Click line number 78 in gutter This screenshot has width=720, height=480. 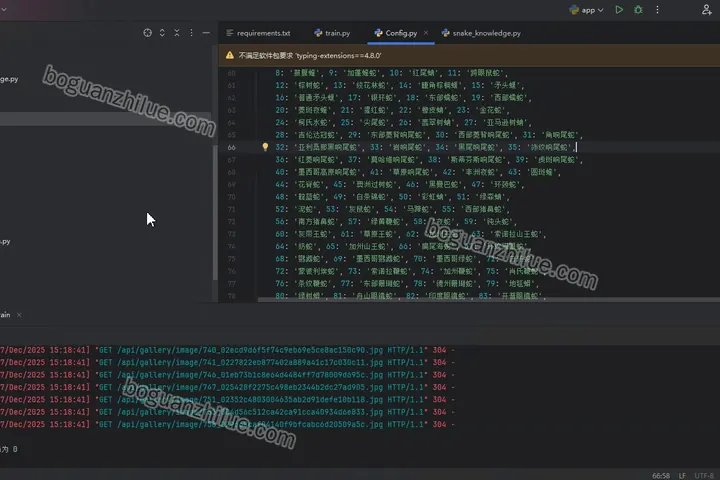[x=231, y=296]
